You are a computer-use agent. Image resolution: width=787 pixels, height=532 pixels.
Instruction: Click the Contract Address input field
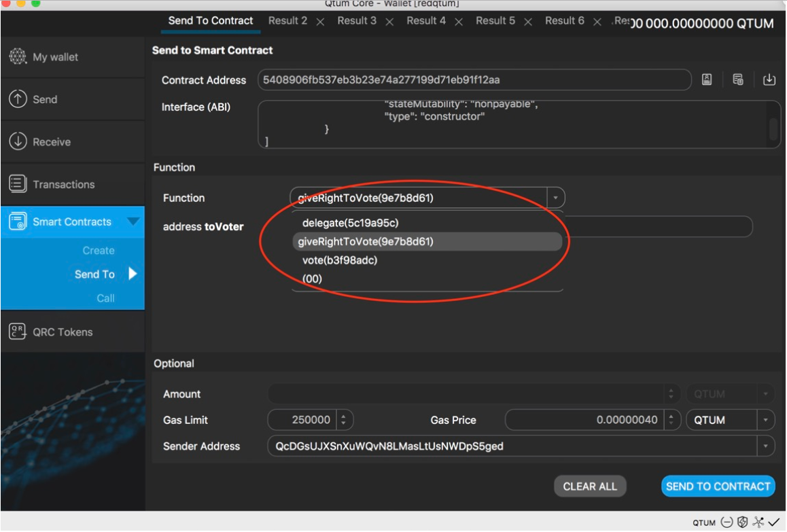474,79
